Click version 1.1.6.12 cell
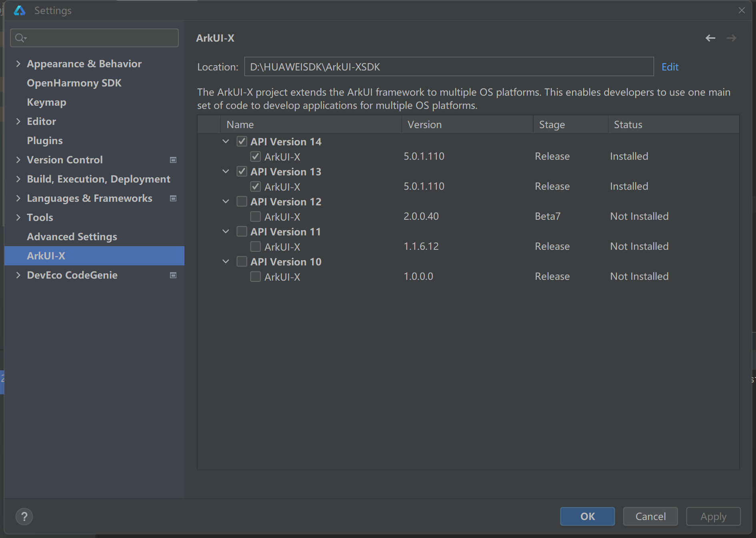The image size is (756, 538). [x=421, y=246]
